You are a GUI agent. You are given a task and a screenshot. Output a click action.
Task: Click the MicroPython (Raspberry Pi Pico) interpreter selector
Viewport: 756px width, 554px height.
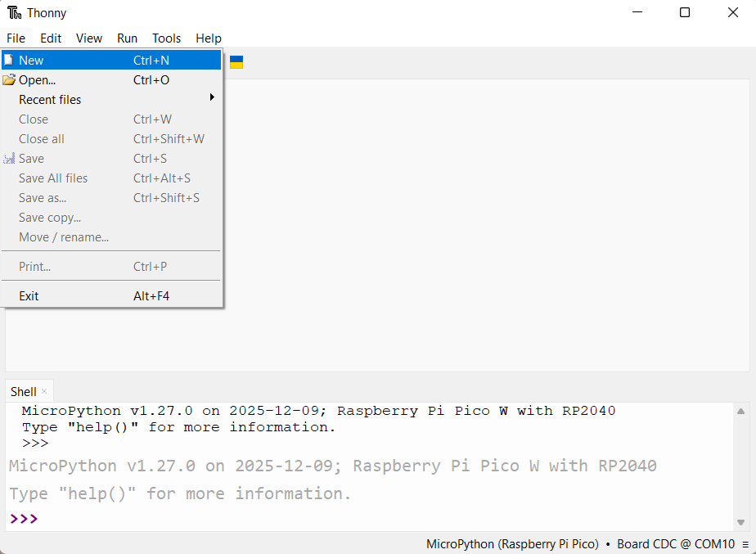[x=512, y=544]
